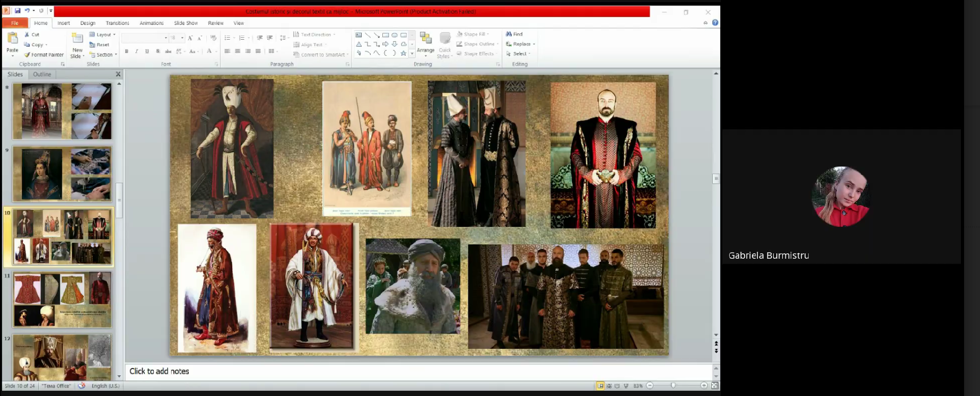Decrease font size
The width and height of the screenshot is (980, 396).
tap(200, 38)
